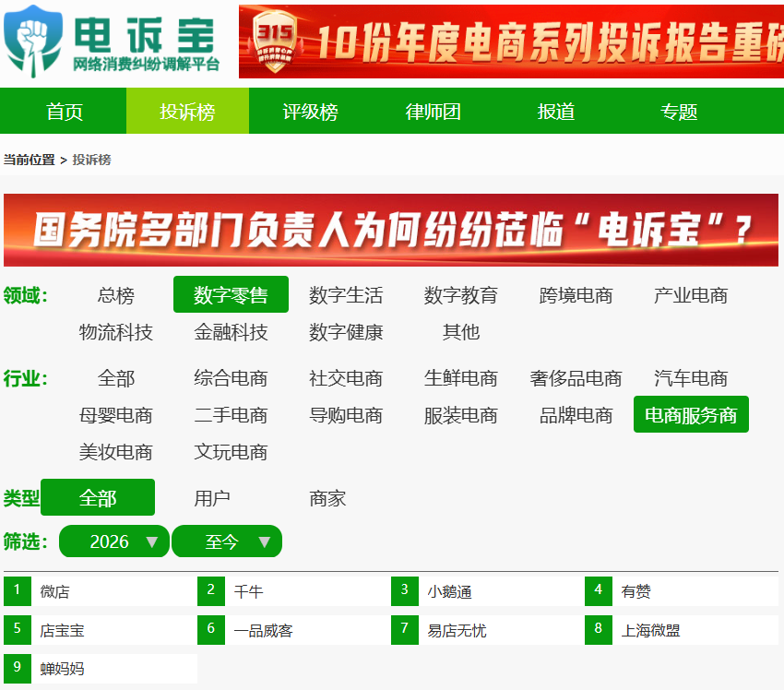Viewport: 784px width, 690px height.
Task: Filter industry by 文玩电商
Action: tap(231, 452)
